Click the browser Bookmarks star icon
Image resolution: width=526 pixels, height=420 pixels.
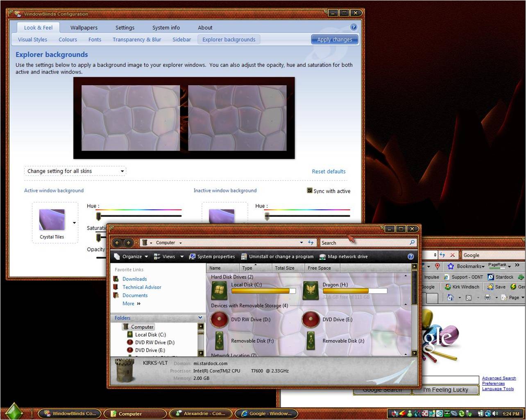coord(451,266)
